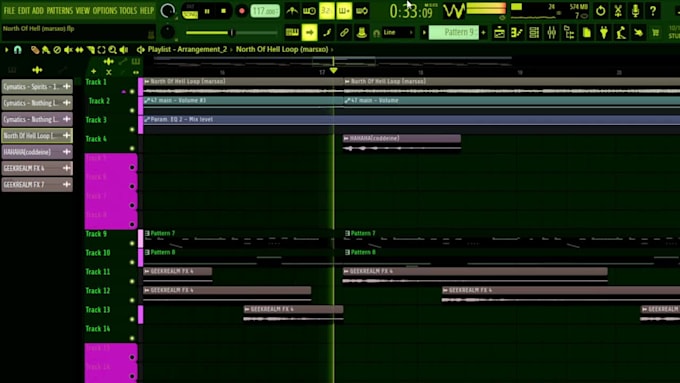Open the shopping cart content library
The image size is (680, 383).
[x=656, y=32]
